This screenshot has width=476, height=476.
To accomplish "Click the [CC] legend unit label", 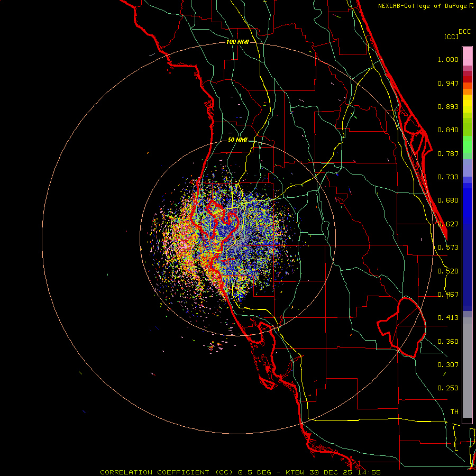I will [451, 36].
